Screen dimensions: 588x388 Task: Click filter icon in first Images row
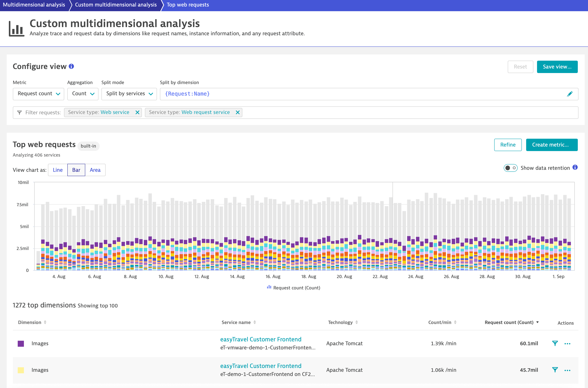(x=555, y=343)
